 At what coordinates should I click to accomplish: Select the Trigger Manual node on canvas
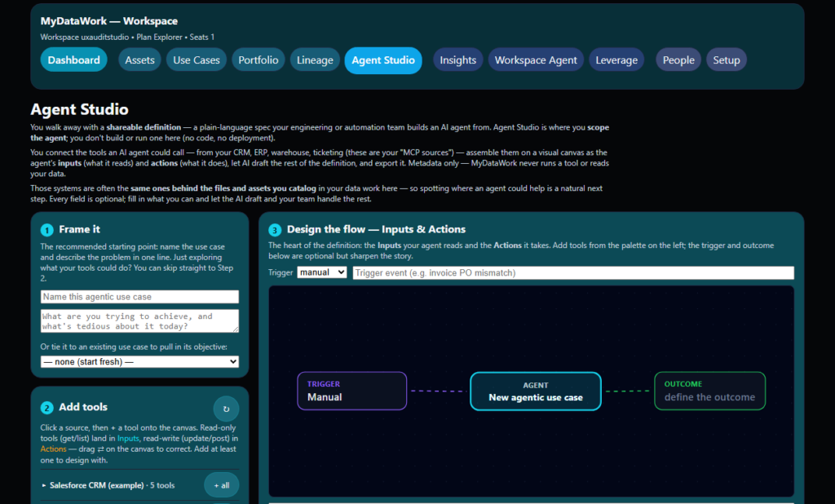click(x=352, y=391)
